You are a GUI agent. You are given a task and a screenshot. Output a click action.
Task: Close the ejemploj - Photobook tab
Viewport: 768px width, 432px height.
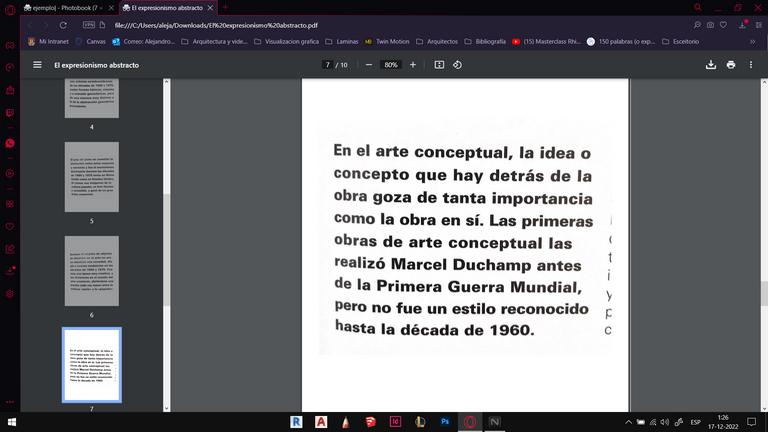(x=111, y=8)
